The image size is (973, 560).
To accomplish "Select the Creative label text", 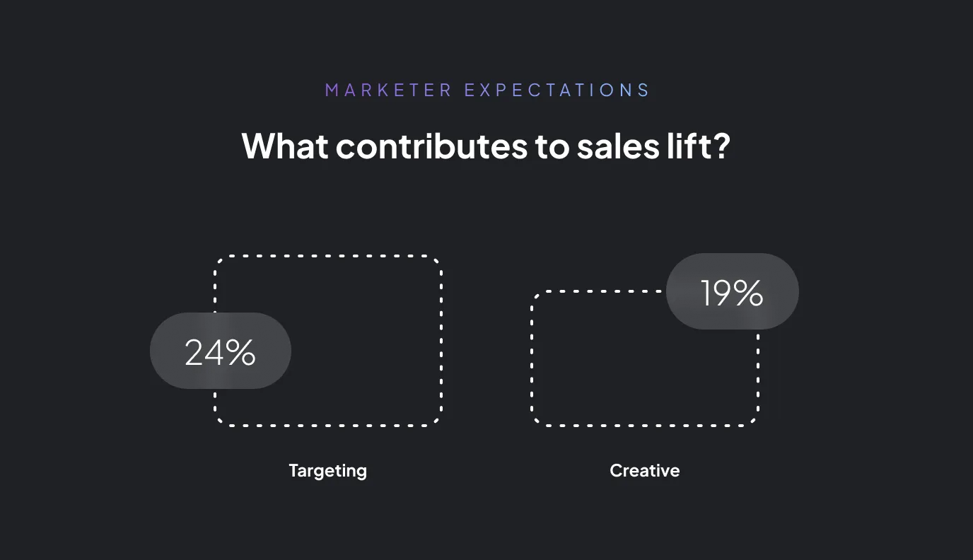I will [x=645, y=471].
